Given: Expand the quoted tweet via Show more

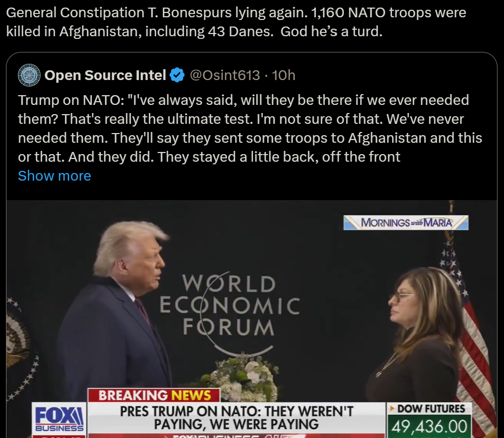Looking at the screenshot, I should tap(55, 176).
